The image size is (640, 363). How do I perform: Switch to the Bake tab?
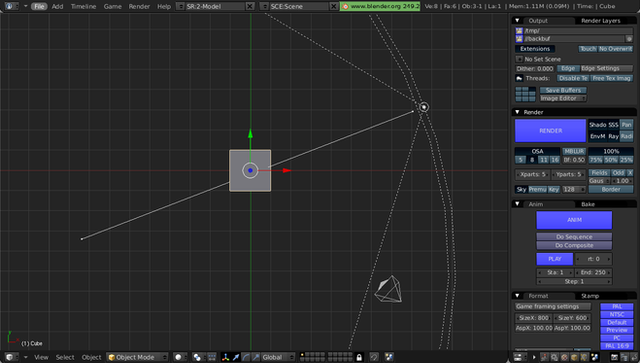tap(588, 204)
